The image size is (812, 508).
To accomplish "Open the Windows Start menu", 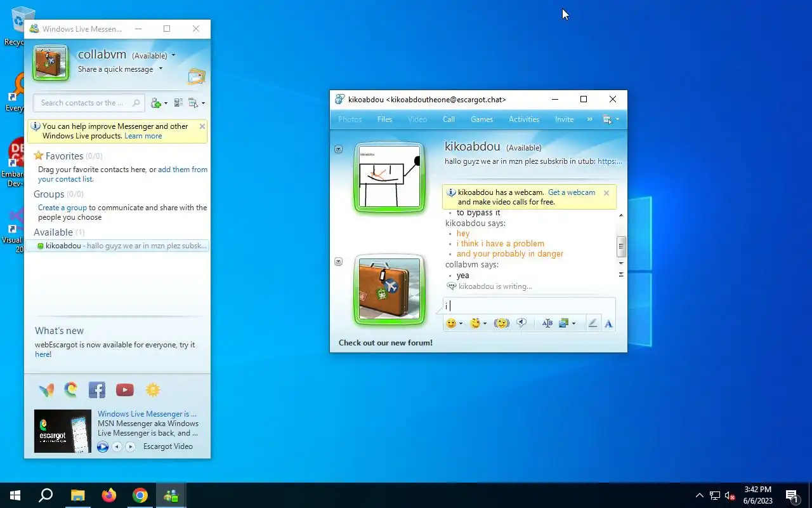I will (15, 495).
